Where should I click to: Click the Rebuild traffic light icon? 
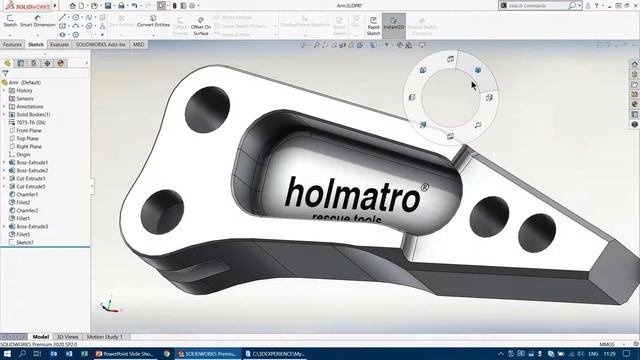click(175, 6)
